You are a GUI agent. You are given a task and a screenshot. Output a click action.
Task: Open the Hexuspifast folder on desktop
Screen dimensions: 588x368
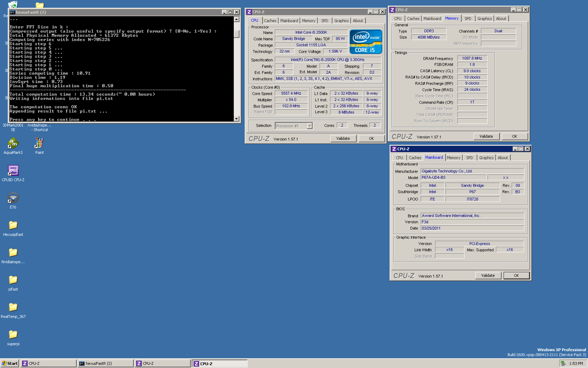[13, 228]
